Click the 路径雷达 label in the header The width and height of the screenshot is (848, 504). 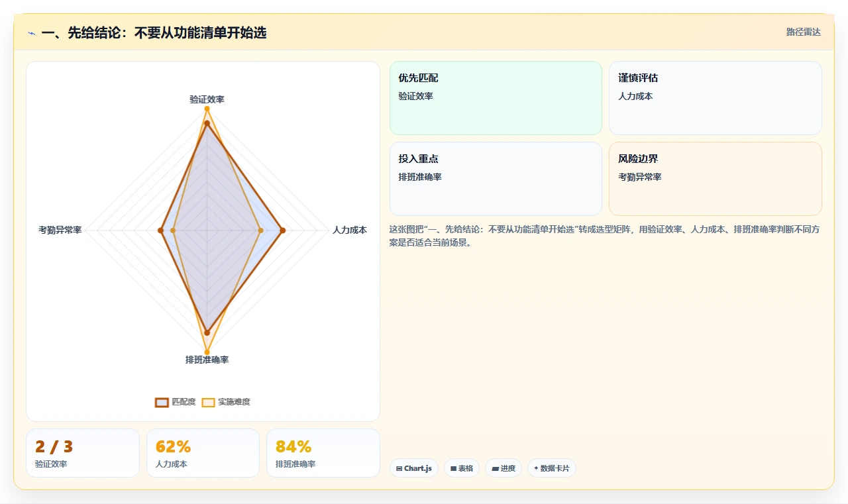click(803, 32)
